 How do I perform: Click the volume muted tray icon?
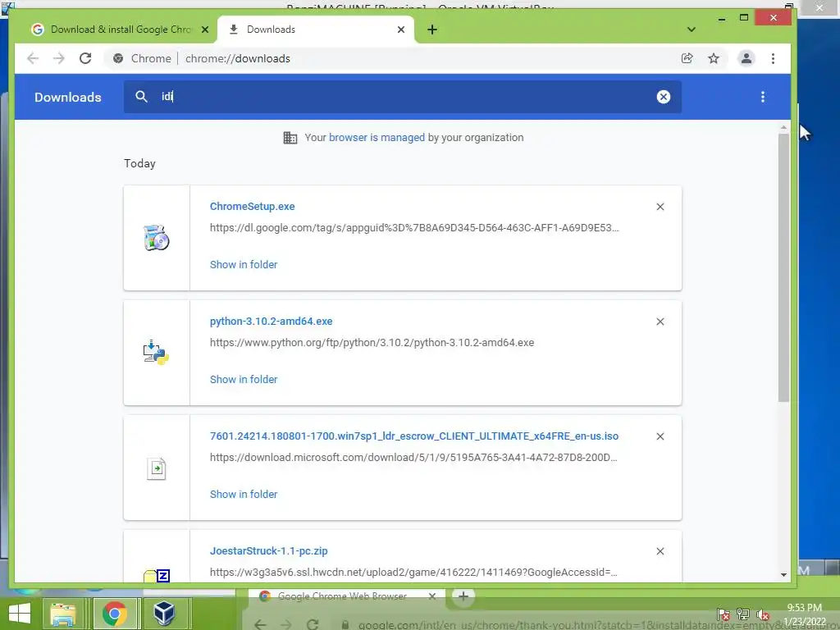click(762, 614)
